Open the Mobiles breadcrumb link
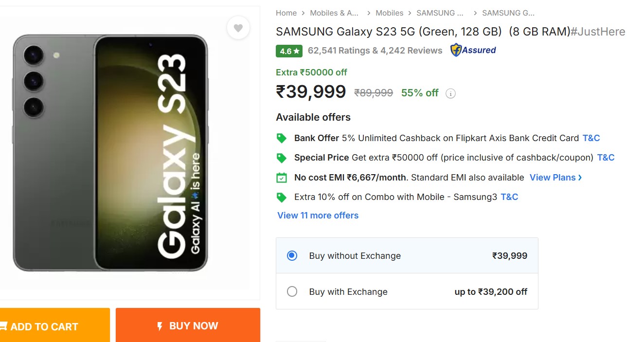644x342 pixels. pyautogui.click(x=389, y=13)
